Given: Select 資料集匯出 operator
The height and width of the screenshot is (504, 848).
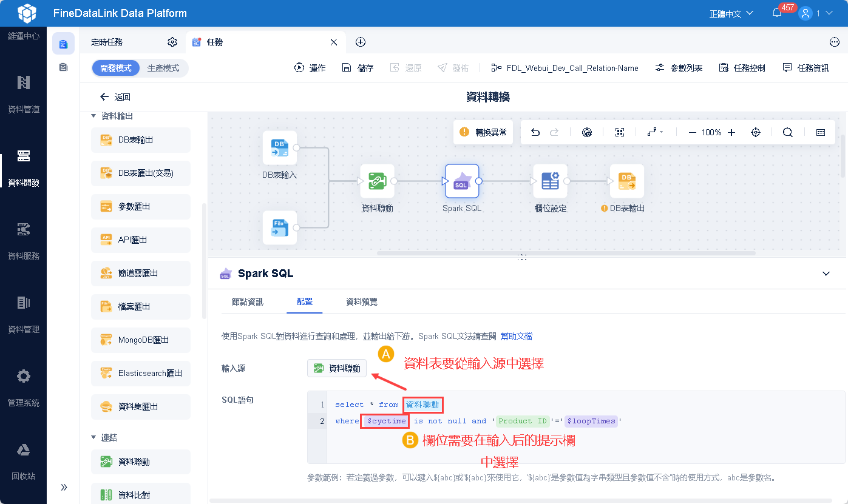Looking at the screenshot, I should [x=140, y=407].
